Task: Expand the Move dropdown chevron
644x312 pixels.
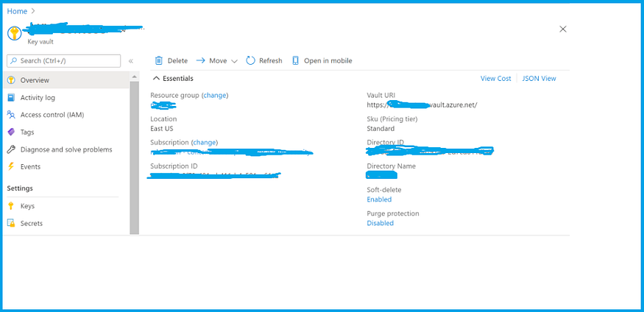Action: pos(235,61)
